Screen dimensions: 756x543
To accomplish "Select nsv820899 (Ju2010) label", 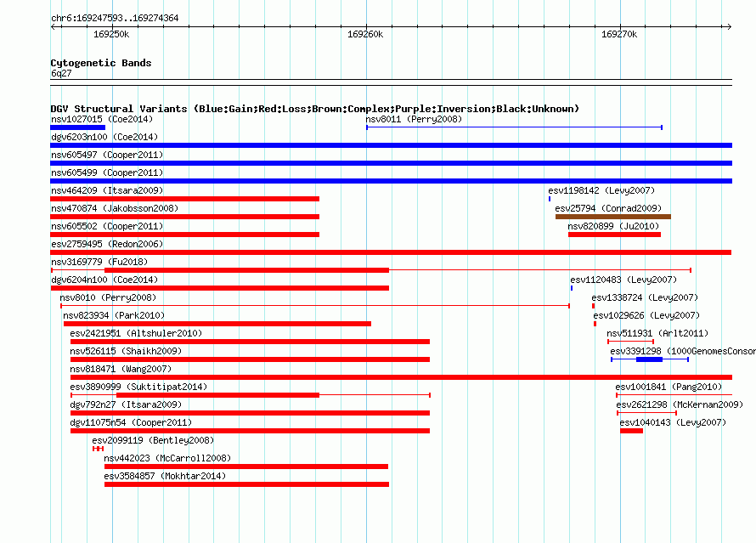I will point(613,226).
